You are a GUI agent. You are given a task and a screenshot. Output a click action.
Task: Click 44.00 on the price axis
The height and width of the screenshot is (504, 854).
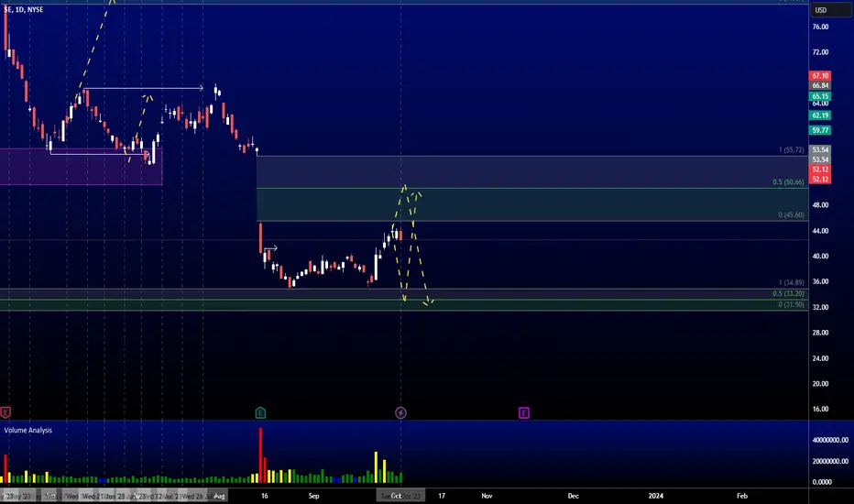tap(820, 231)
